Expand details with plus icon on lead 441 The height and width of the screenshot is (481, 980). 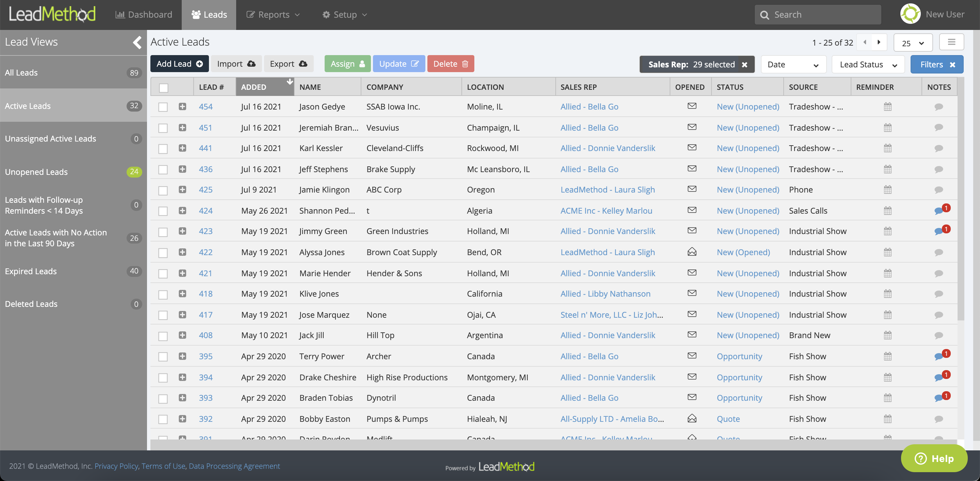coord(183,148)
